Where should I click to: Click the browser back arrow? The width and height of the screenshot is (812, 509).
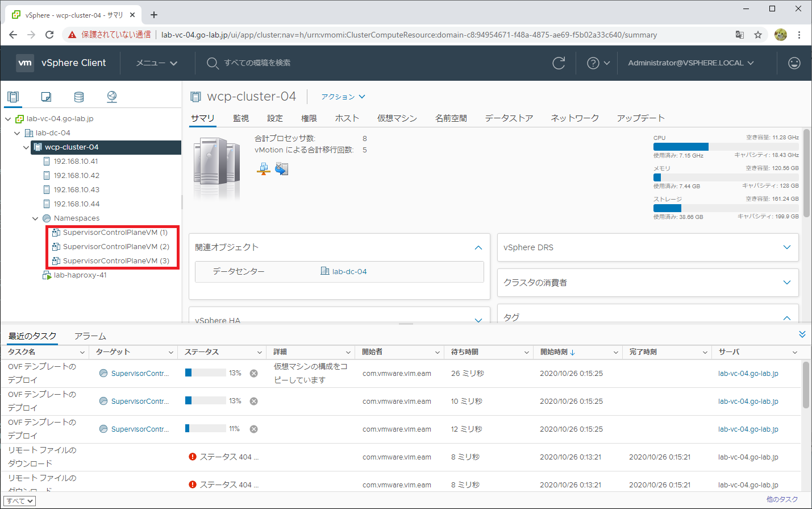point(13,35)
